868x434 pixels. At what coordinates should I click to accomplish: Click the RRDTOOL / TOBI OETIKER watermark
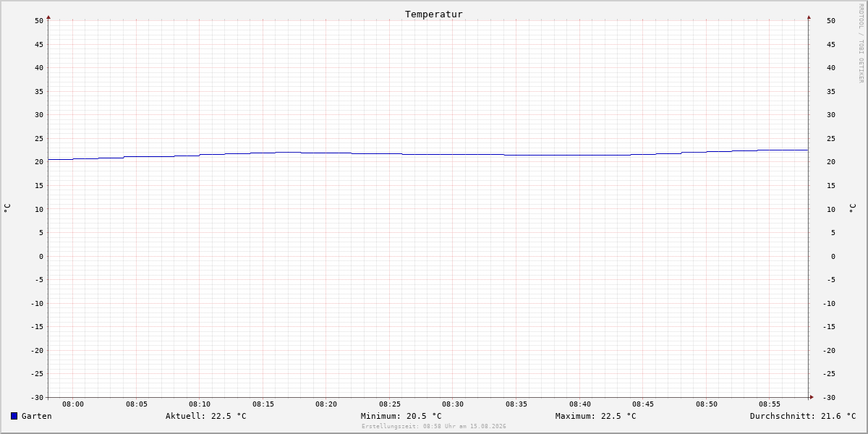(861, 43)
